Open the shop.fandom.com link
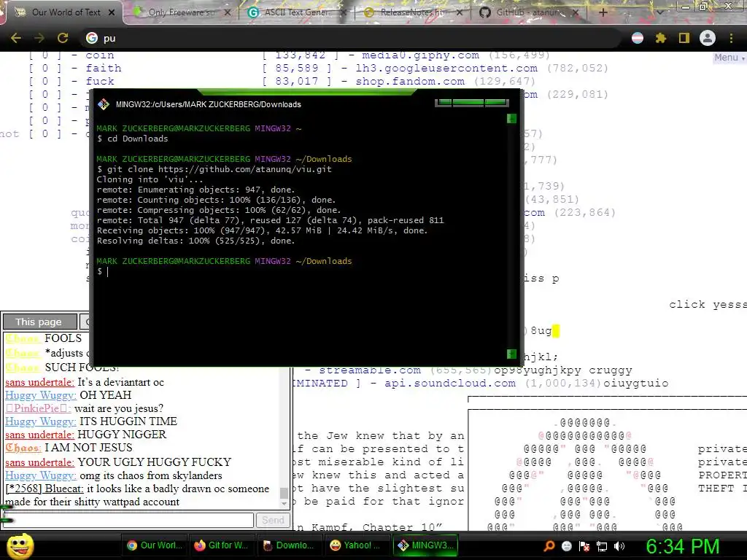Screen dimensions: 747x560 tap(410, 82)
